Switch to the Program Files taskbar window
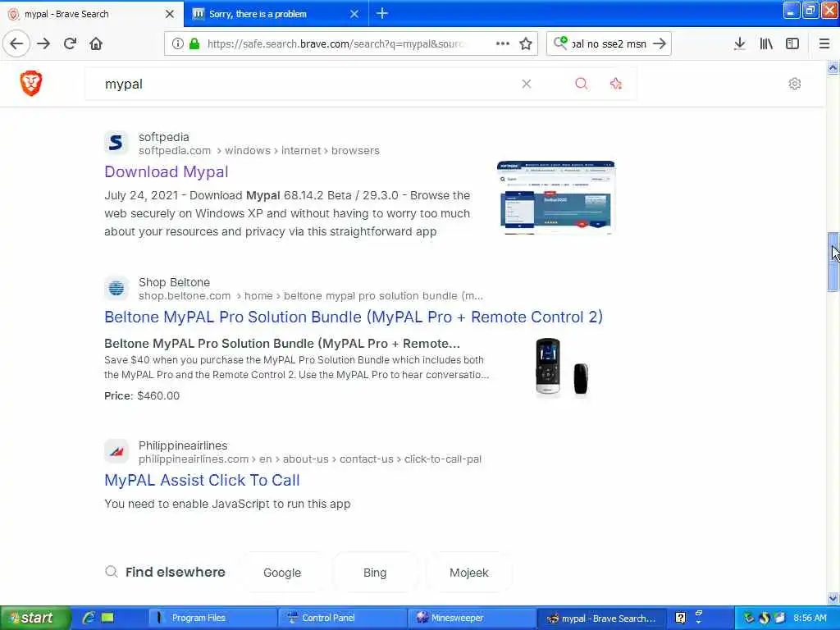Image resolution: width=840 pixels, height=630 pixels. tap(212, 619)
